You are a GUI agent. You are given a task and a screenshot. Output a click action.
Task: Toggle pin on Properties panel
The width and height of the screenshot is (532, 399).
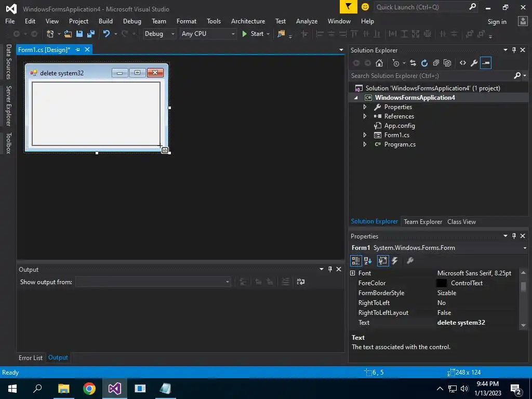click(514, 236)
